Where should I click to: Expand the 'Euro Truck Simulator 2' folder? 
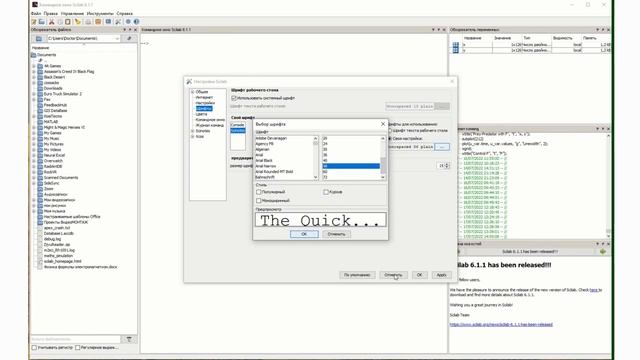coord(34,94)
